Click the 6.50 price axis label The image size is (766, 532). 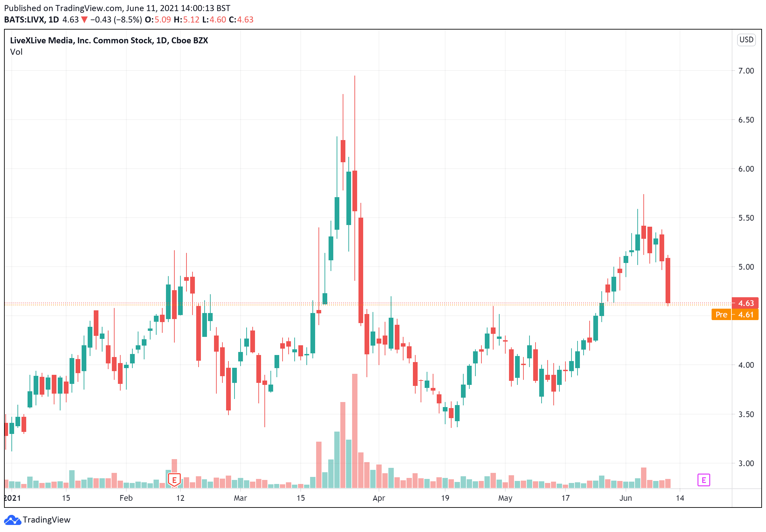746,120
